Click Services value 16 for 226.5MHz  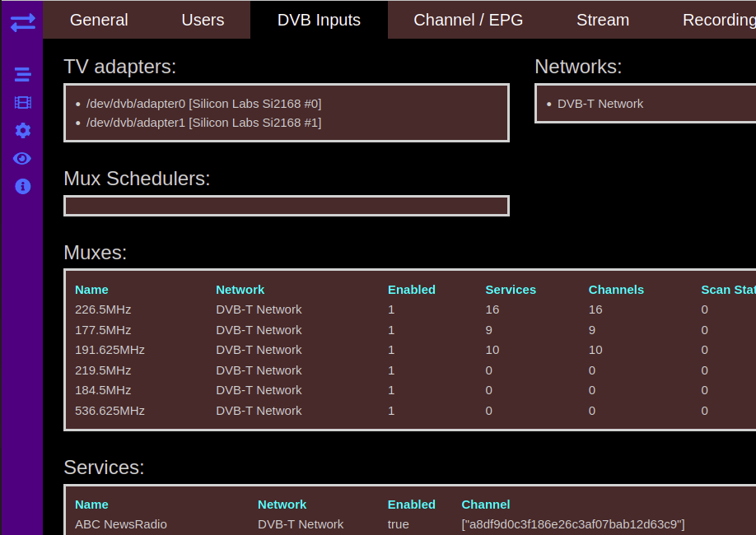492,309
